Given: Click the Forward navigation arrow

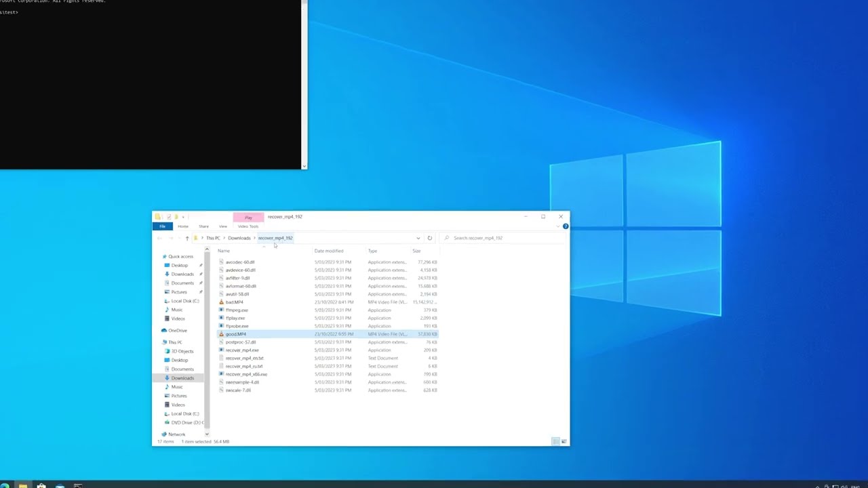Looking at the screenshot, I should point(170,238).
